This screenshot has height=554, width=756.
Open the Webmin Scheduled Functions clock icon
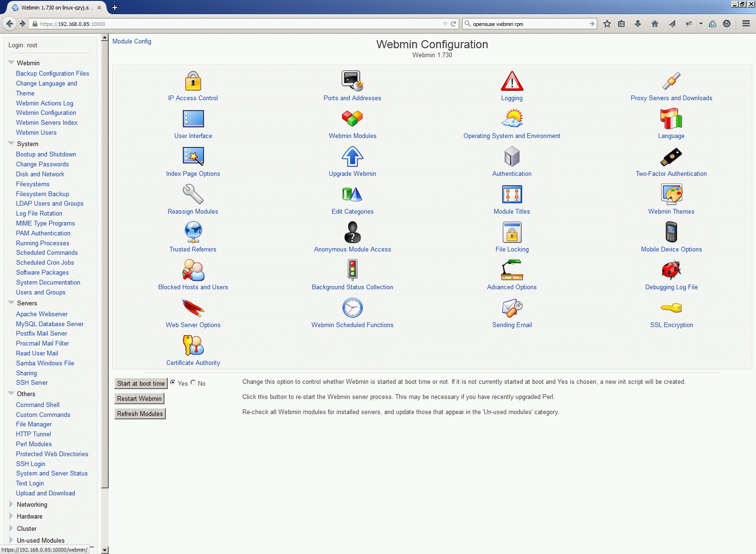(352, 308)
